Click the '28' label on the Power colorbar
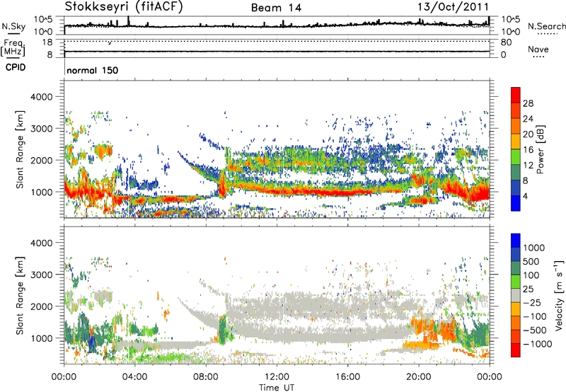566x392 pixels. click(528, 103)
